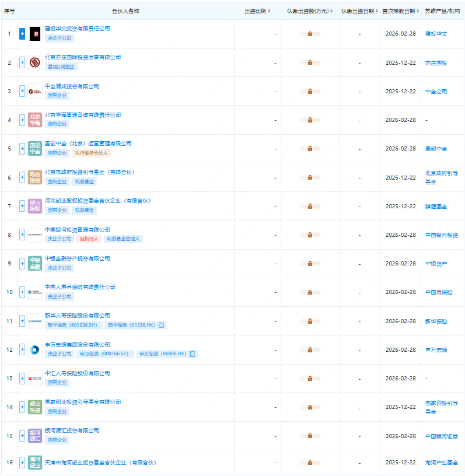Expand the row 8 中国银河投资管理 details
Screen dimensions: 465x476
pos(22,235)
